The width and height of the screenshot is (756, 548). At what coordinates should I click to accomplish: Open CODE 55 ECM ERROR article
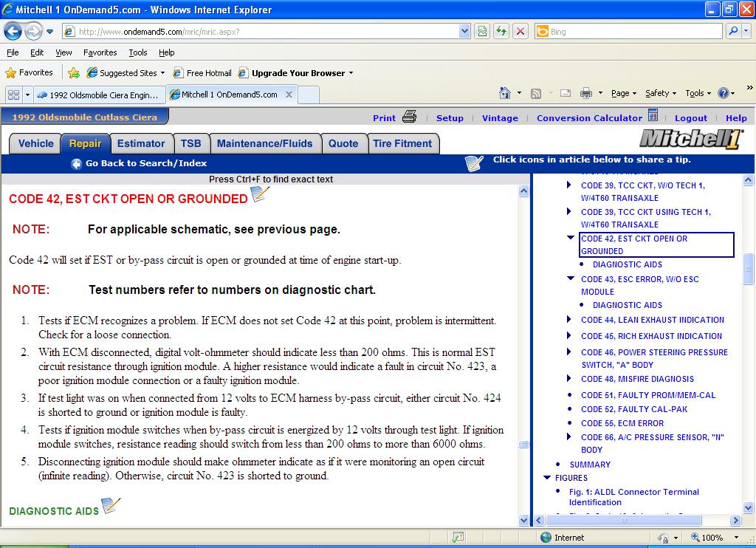pos(622,423)
